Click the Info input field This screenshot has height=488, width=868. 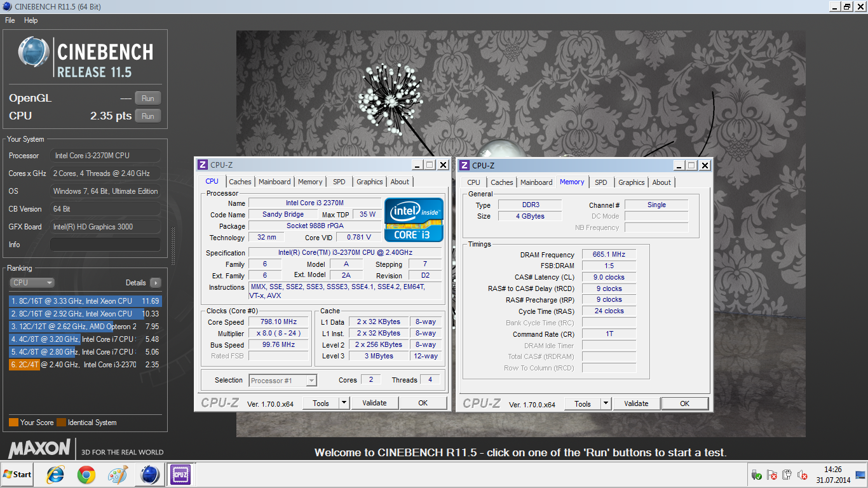point(105,245)
